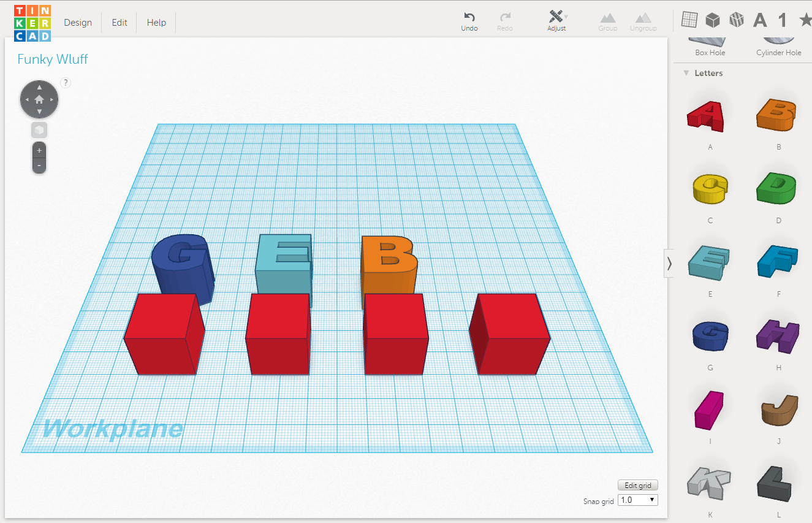Open the shape generators striped cube icon

tap(736, 20)
